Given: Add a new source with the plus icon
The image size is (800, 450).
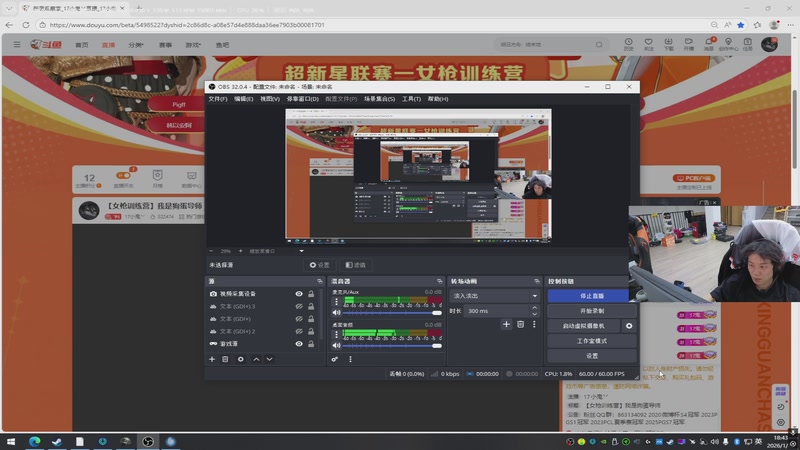Looking at the screenshot, I should pos(212,359).
